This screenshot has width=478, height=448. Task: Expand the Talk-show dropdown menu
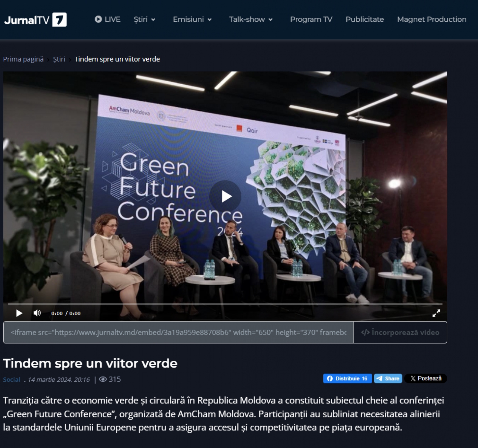tap(251, 19)
